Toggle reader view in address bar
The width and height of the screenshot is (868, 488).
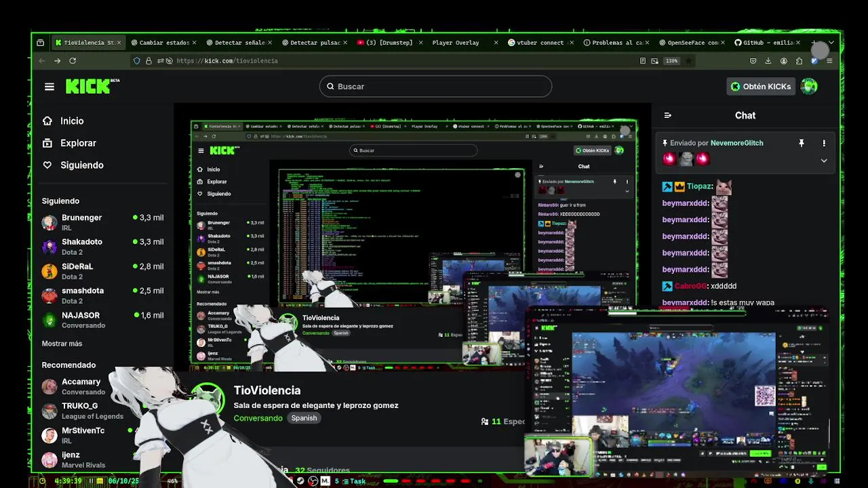(643, 61)
